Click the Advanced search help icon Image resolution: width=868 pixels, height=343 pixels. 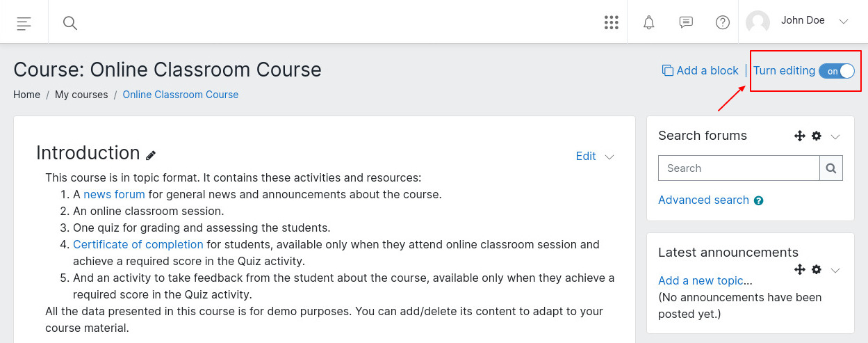[x=759, y=201]
